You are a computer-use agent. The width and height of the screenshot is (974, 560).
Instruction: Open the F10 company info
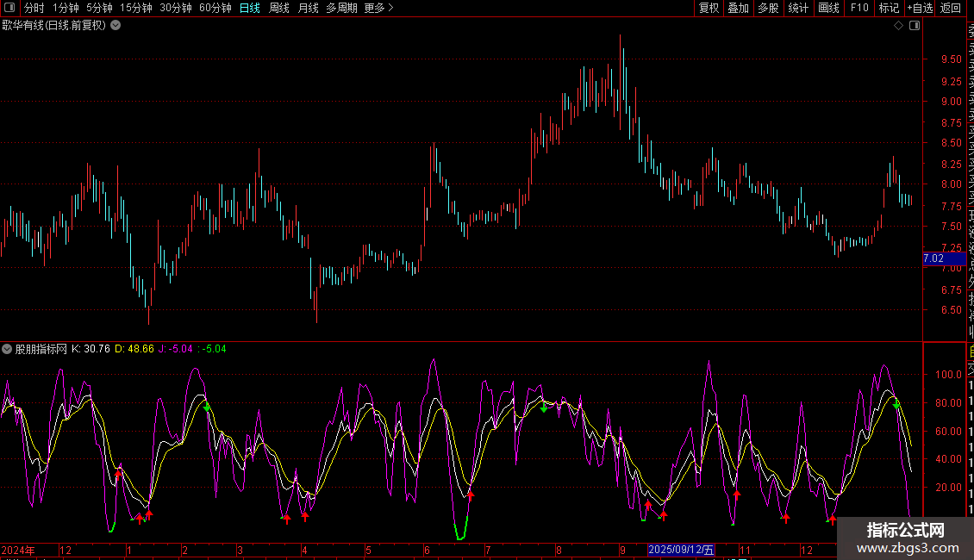pos(859,8)
